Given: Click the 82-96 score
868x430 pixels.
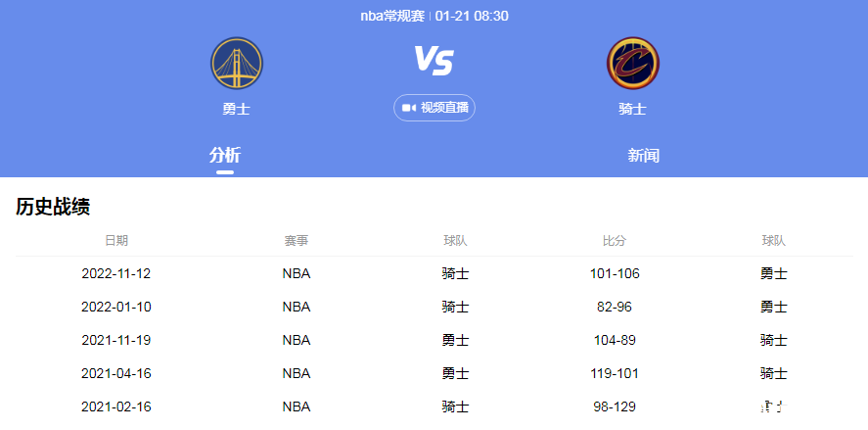Looking at the screenshot, I should point(615,307).
